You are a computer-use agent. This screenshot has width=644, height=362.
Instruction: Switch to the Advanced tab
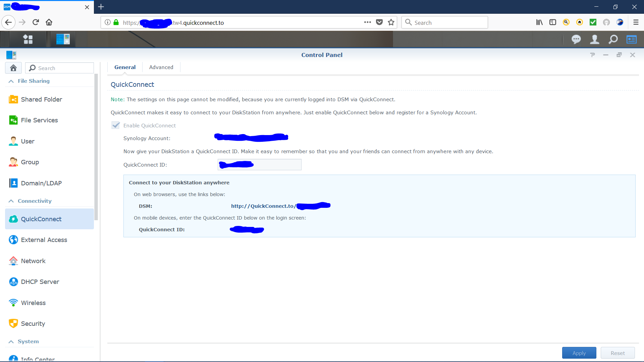pos(161,67)
